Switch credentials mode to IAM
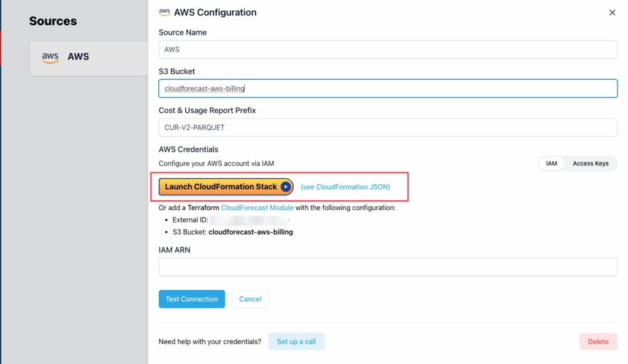628x364 pixels. pos(551,163)
